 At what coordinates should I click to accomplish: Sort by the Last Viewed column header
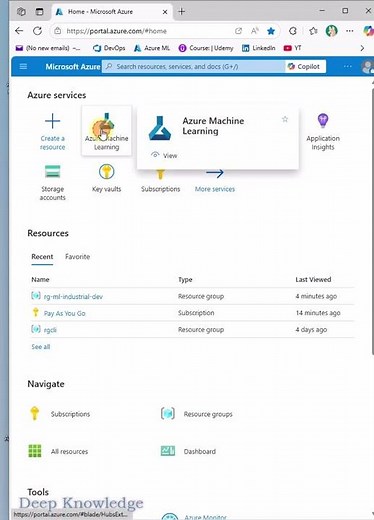tap(313, 279)
